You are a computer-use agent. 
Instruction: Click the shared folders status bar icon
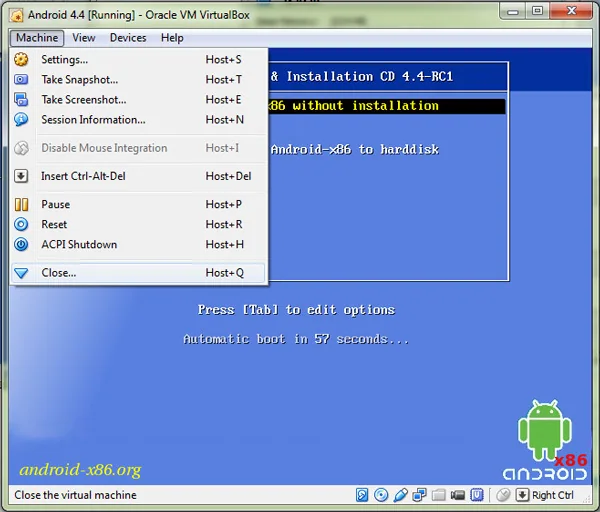tap(439, 495)
